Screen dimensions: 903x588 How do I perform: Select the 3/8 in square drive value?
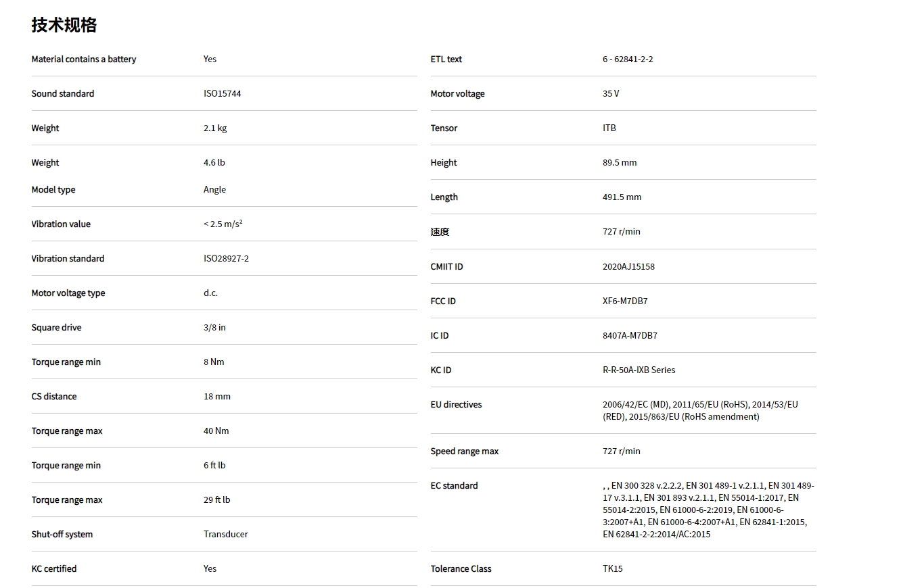pos(214,328)
